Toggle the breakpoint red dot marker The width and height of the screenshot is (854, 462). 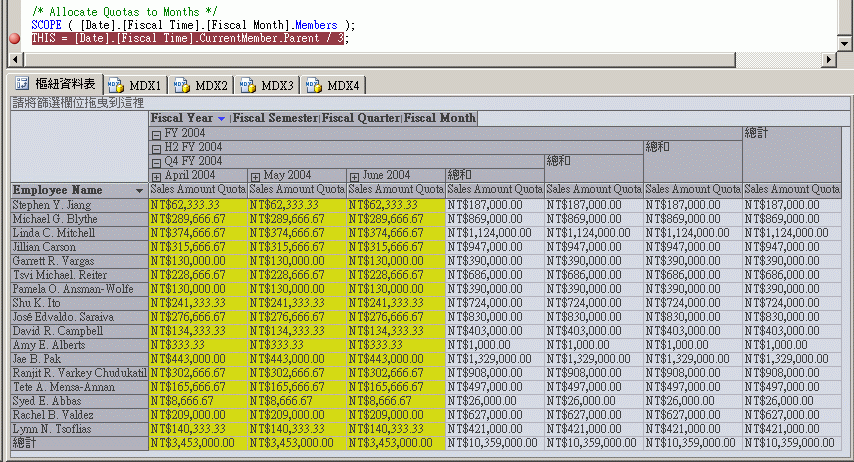point(15,39)
